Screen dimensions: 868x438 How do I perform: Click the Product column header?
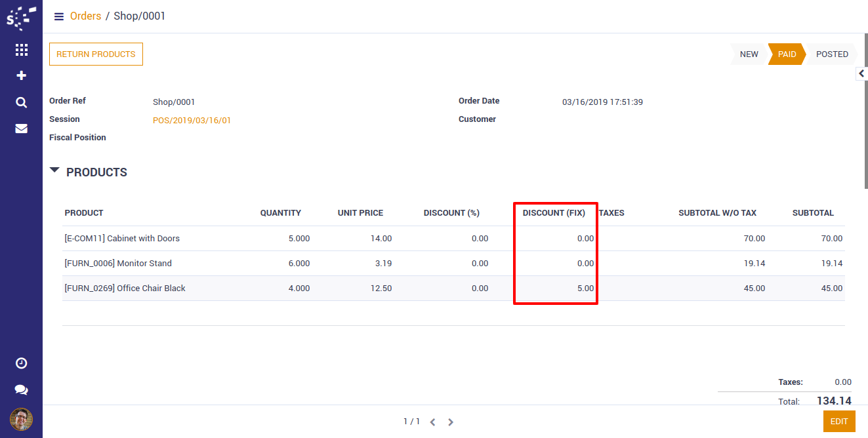point(84,213)
